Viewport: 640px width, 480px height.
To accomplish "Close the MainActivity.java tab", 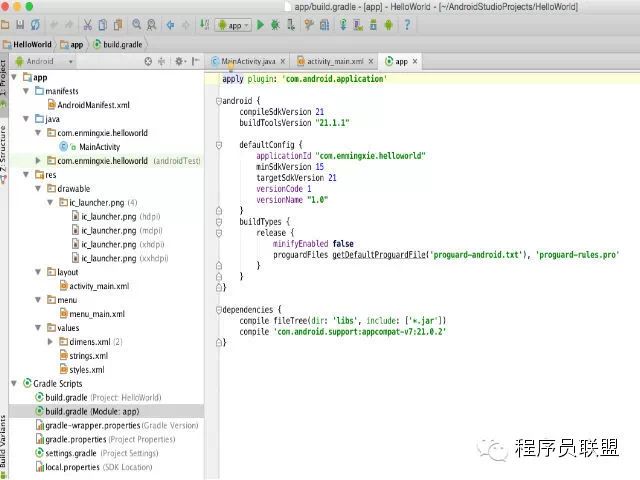I will pos(283,61).
